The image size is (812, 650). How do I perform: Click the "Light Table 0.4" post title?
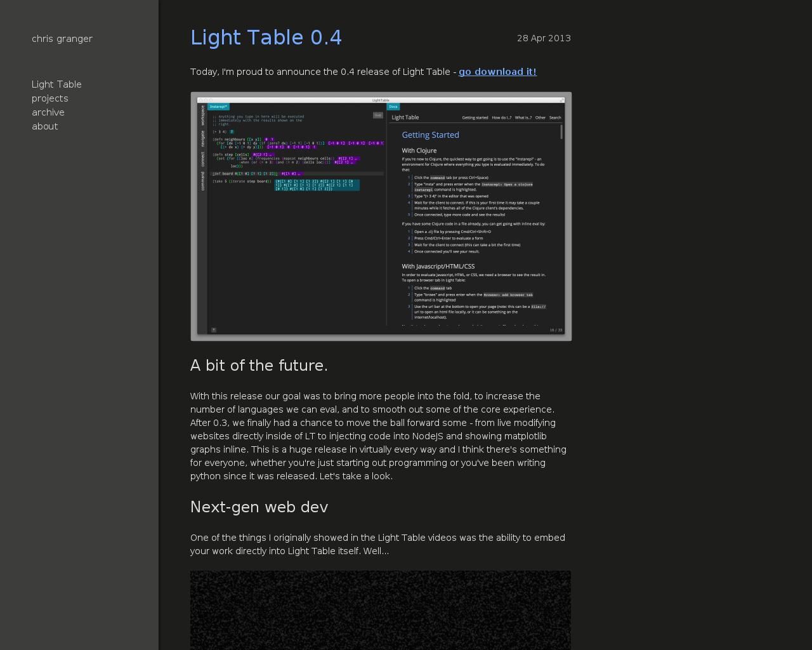[x=266, y=37]
